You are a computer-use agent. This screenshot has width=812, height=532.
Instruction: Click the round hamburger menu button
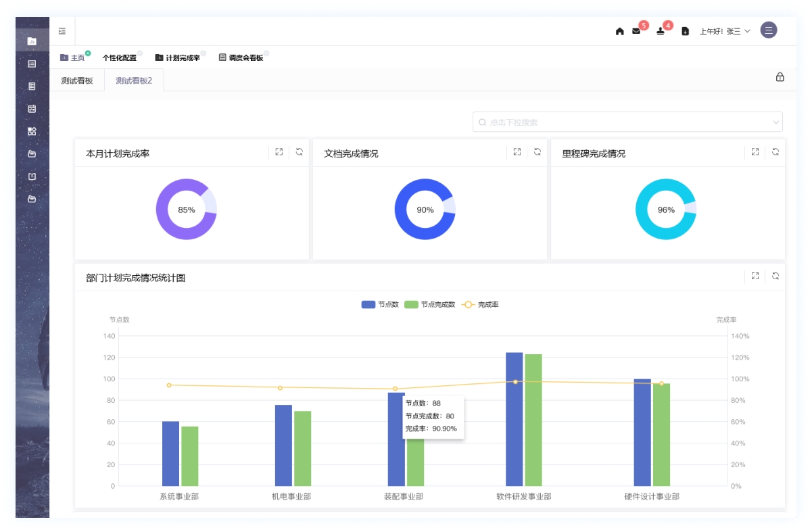point(768,30)
